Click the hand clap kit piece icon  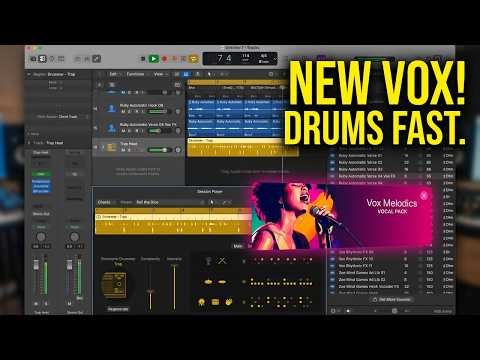(x=229, y=302)
